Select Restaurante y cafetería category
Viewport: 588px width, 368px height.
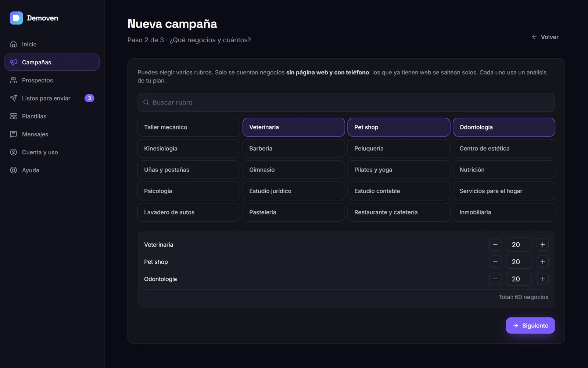(x=399, y=212)
